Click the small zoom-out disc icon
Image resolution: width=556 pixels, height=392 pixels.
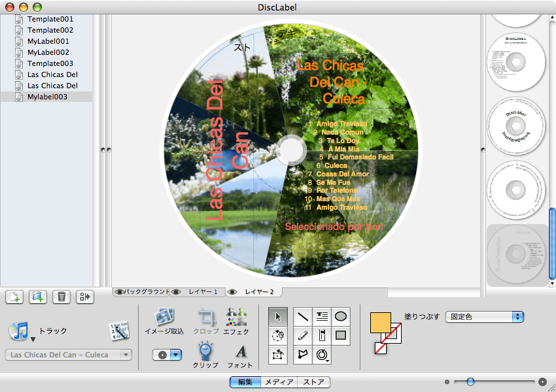[x=447, y=382]
